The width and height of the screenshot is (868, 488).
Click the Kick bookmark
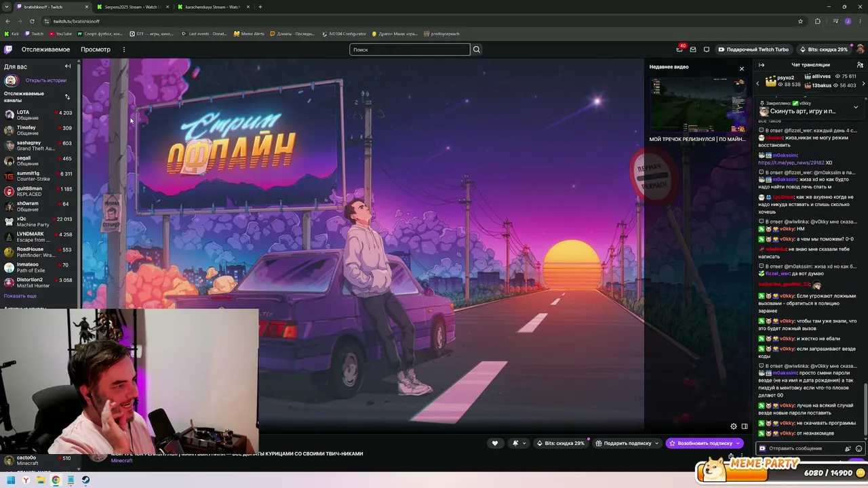pos(12,33)
